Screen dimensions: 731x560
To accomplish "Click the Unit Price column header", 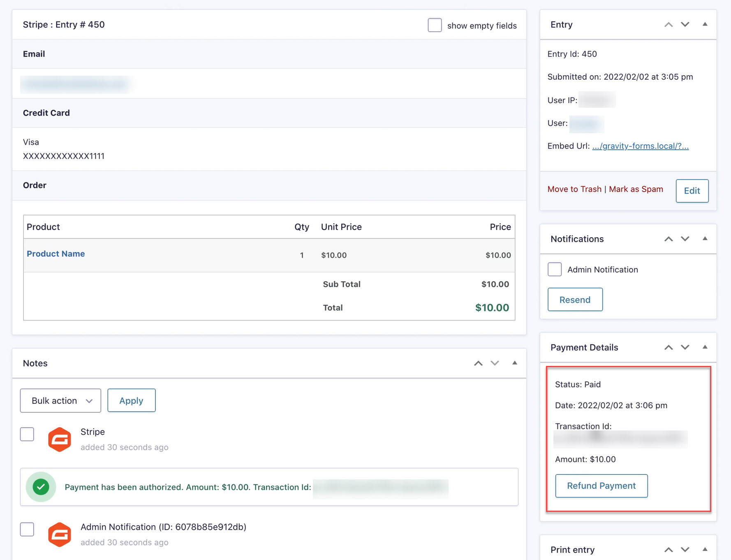I will tap(341, 227).
